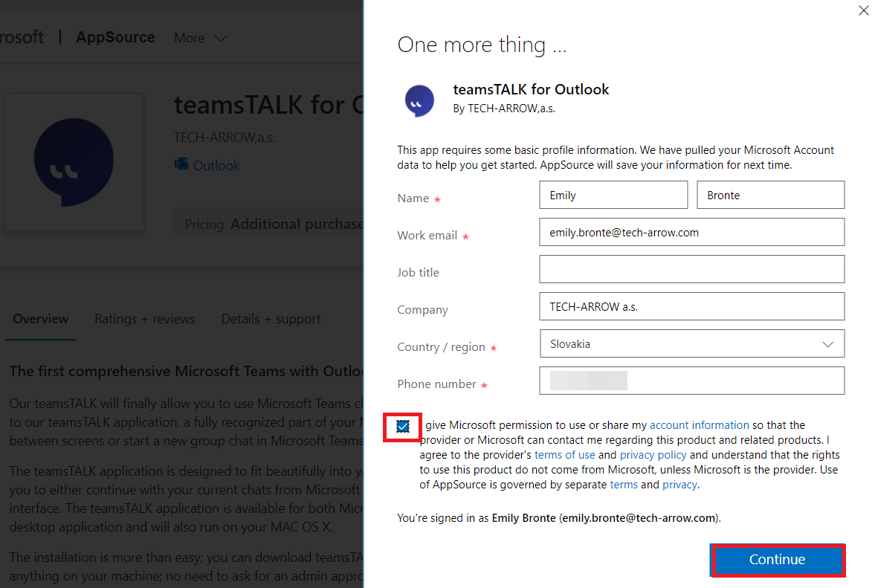Viewport: 875px width, 588px height.
Task: Switch to the Ratings + reviews tab
Action: click(144, 319)
